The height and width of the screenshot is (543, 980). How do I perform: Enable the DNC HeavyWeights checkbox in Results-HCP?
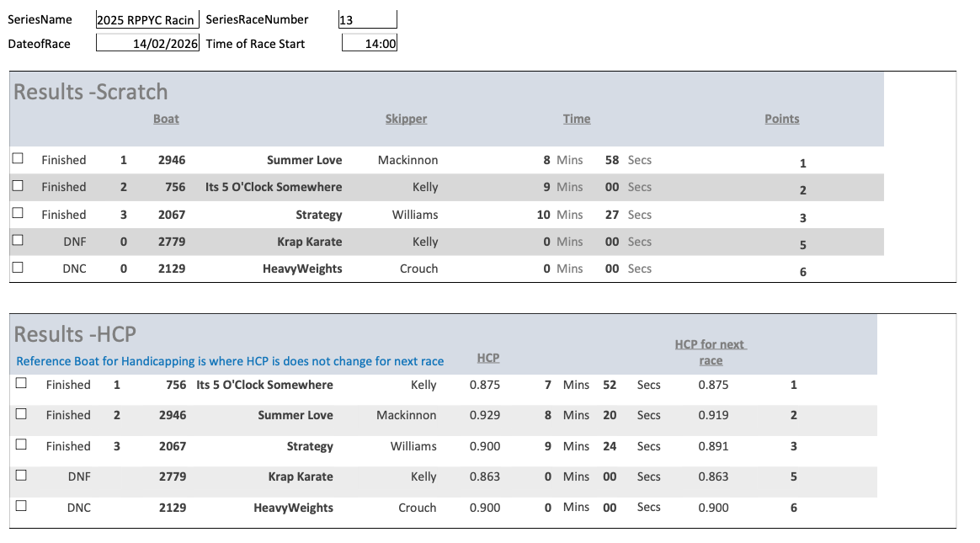(x=21, y=506)
